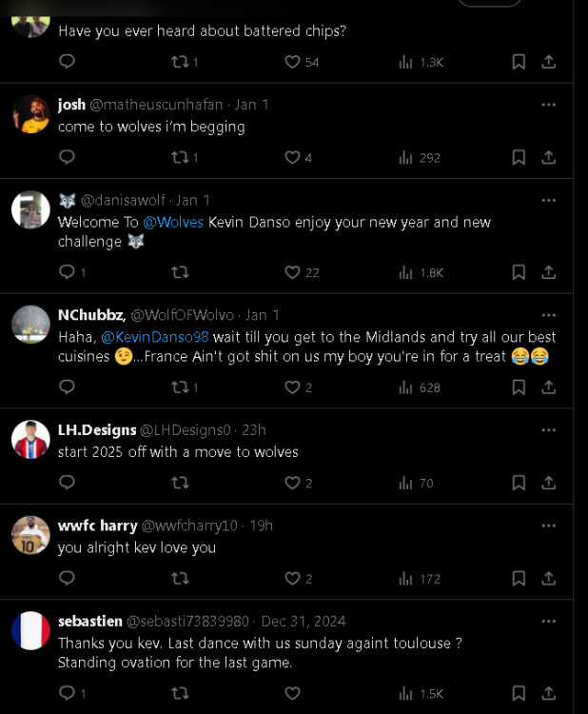The height and width of the screenshot is (714, 588).
Task: Open sebastien's French flag avatar
Action: (x=30, y=630)
